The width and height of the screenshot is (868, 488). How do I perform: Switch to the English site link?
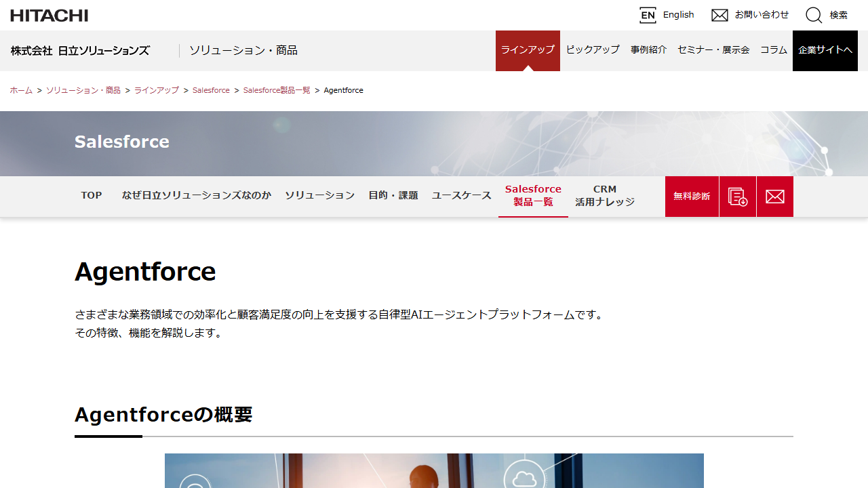678,15
